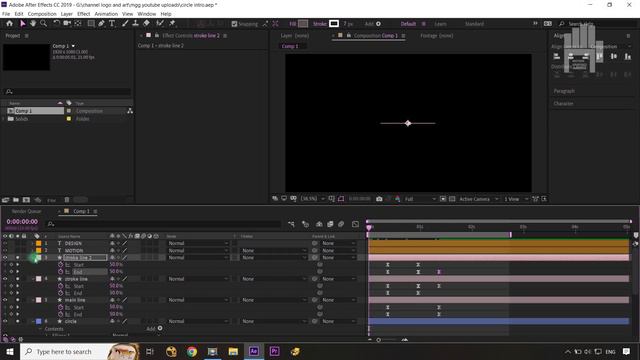Open the Active Camera dropdown
Viewport: 640px width, 360px height.
pyautogui.click(x=478, y=199)
